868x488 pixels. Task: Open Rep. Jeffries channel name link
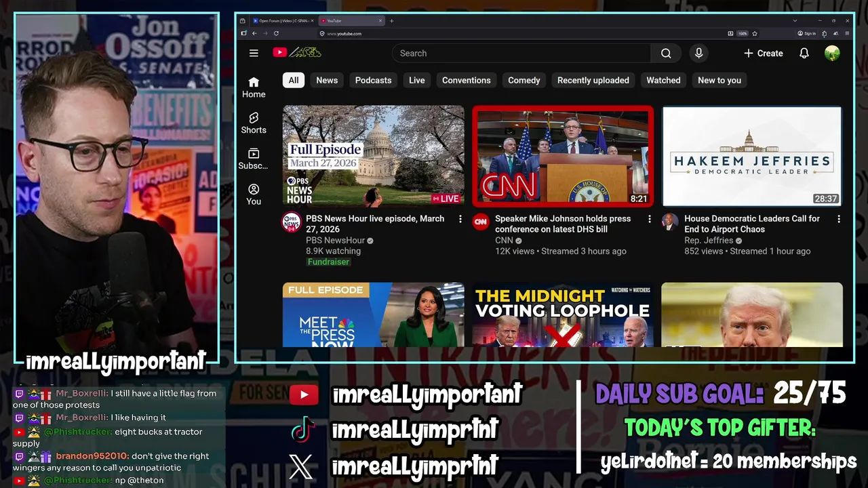(x=709, y=240)
